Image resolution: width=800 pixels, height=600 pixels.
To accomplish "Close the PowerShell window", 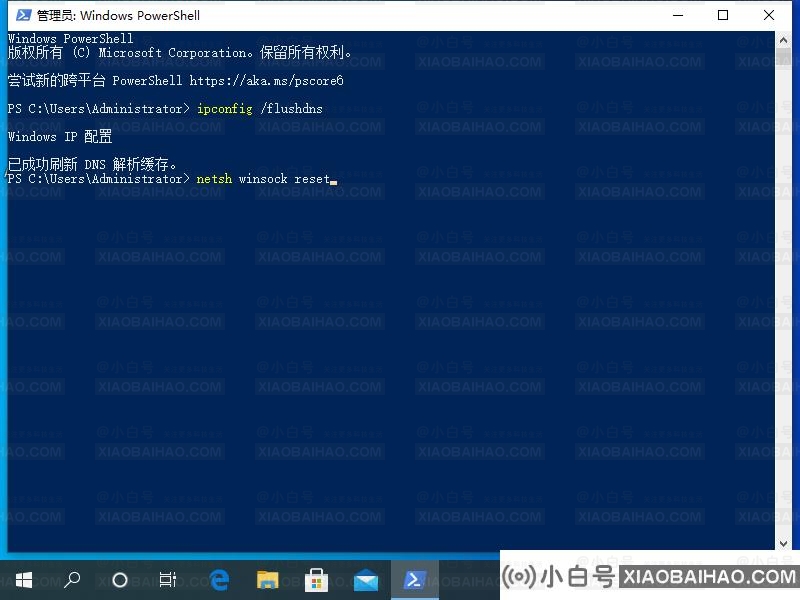I will [x=769, y=15].
